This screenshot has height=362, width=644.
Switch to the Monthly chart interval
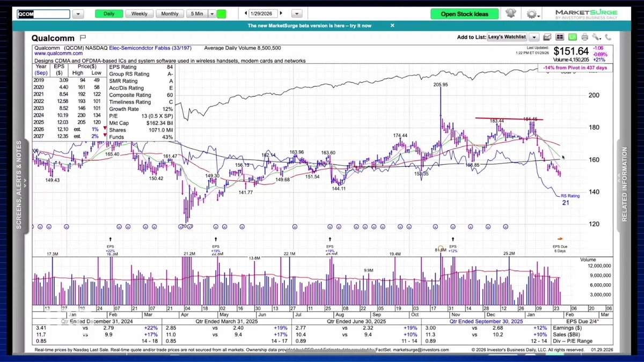[x=170, y=14]
